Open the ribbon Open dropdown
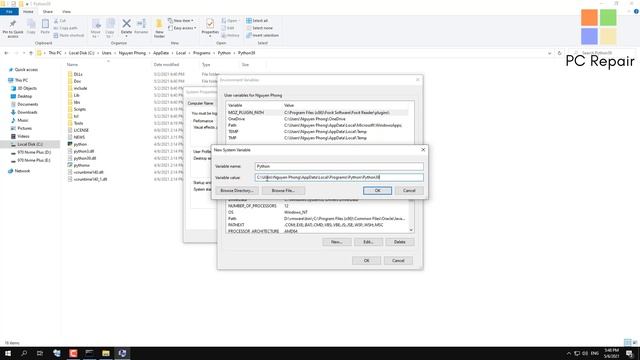 [231, 20]
